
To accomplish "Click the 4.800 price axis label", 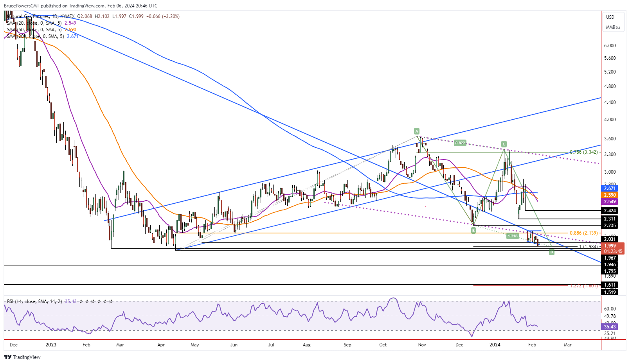I will (x=610, y=86).
